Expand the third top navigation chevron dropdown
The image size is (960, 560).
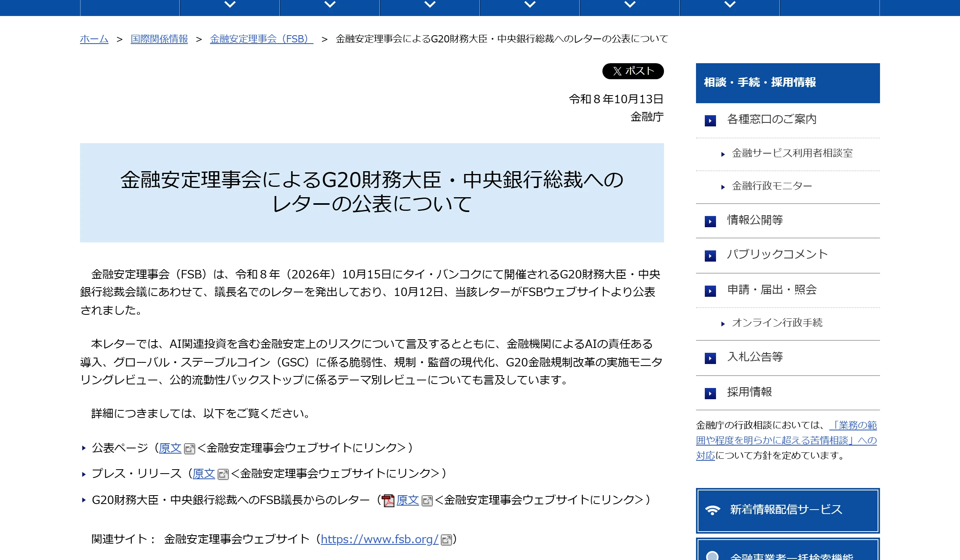pyautogui.click(x=430, y=5)
